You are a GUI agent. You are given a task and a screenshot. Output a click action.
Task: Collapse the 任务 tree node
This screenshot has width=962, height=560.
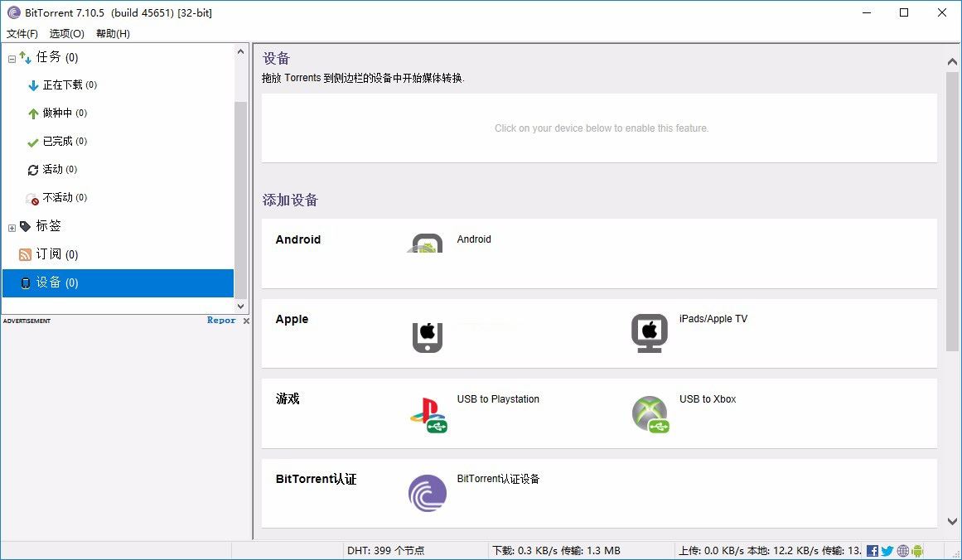point(12,60)
